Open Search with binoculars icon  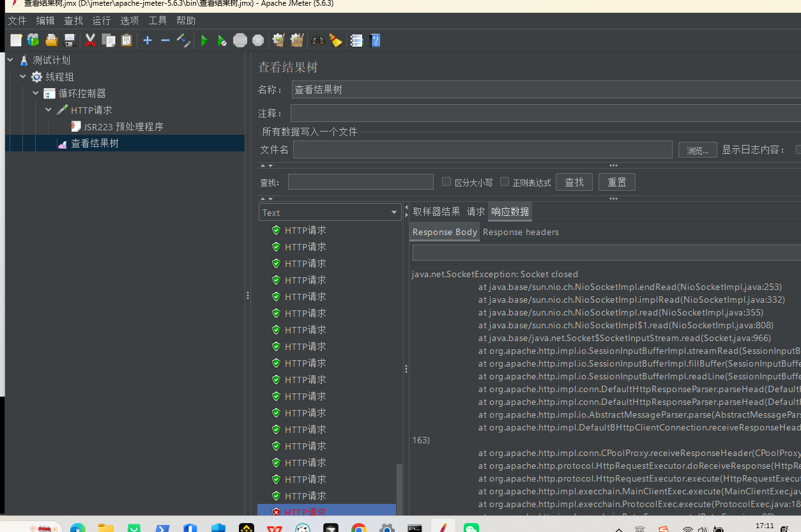[318, 40]
